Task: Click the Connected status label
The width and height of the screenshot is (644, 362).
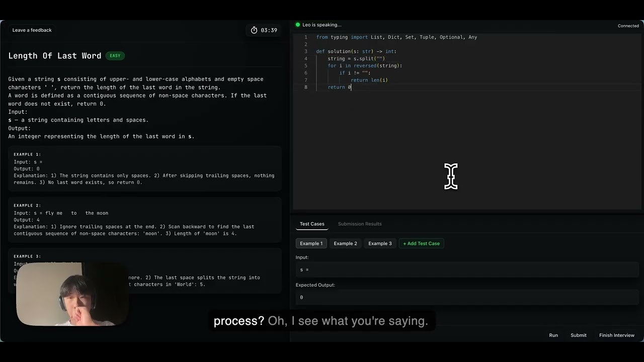Action: coord(628,26)
